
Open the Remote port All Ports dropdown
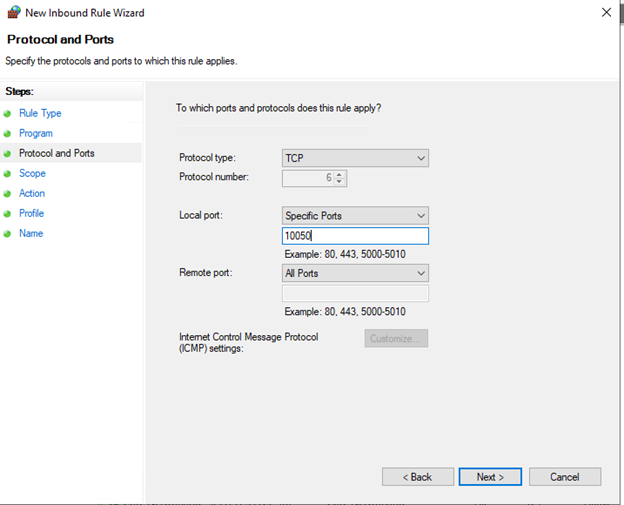click(x=355, y=273)
